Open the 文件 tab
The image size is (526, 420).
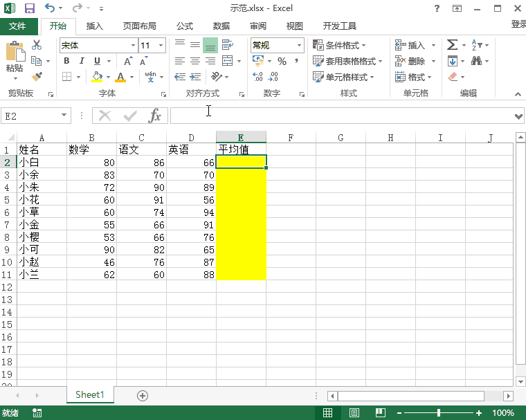click(x=17, y=26)
